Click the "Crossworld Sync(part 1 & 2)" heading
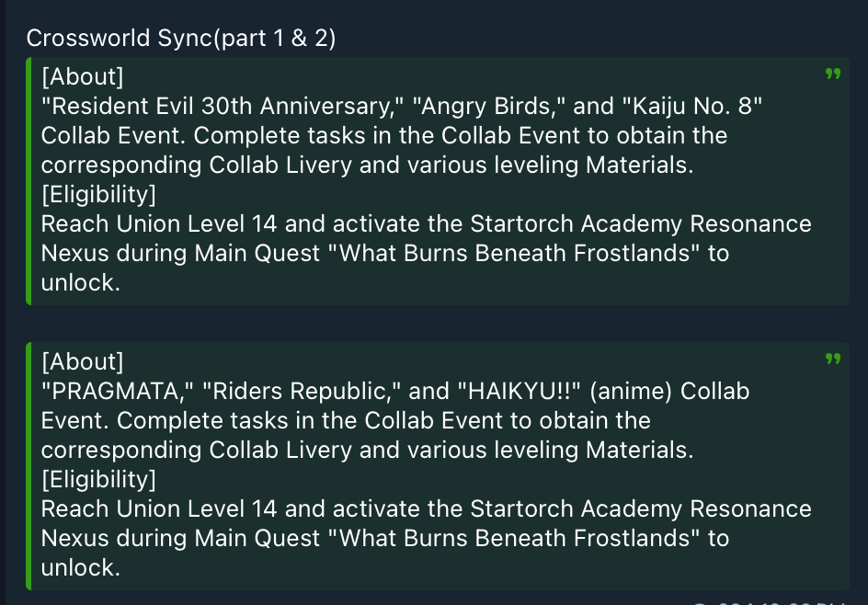This screenshot has width=868, height=605. pyautogui.click(x=181, y=38)
